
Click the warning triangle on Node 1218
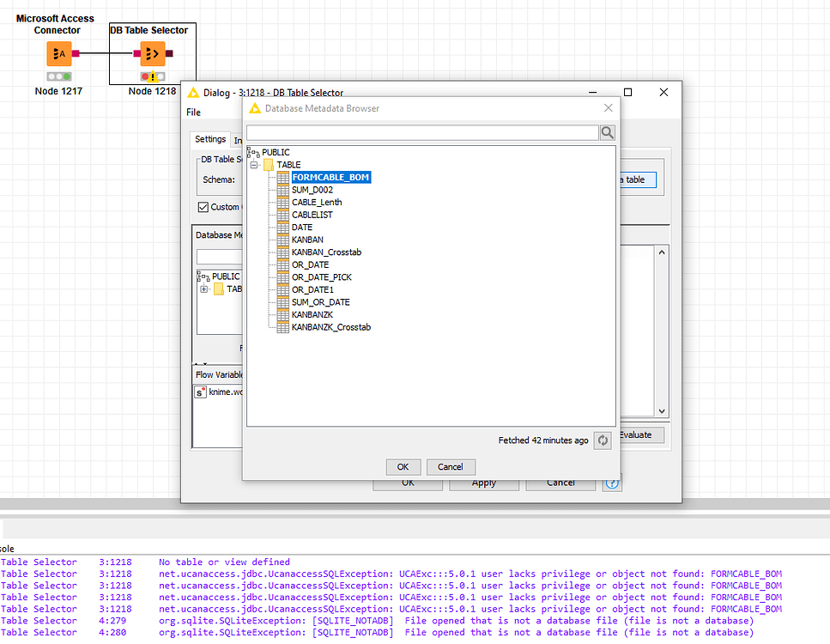tap(152, 76)
